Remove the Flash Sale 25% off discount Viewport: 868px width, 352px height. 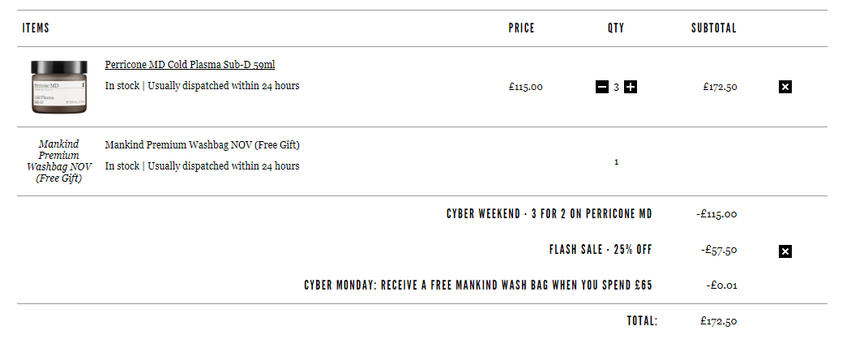pyautogui.click(x=785, y=251)
